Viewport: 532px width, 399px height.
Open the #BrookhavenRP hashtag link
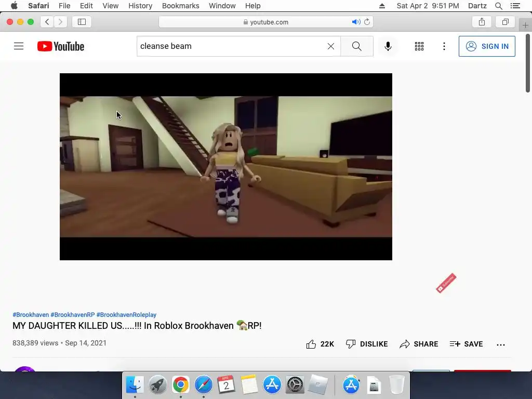(x=73, y=315)
